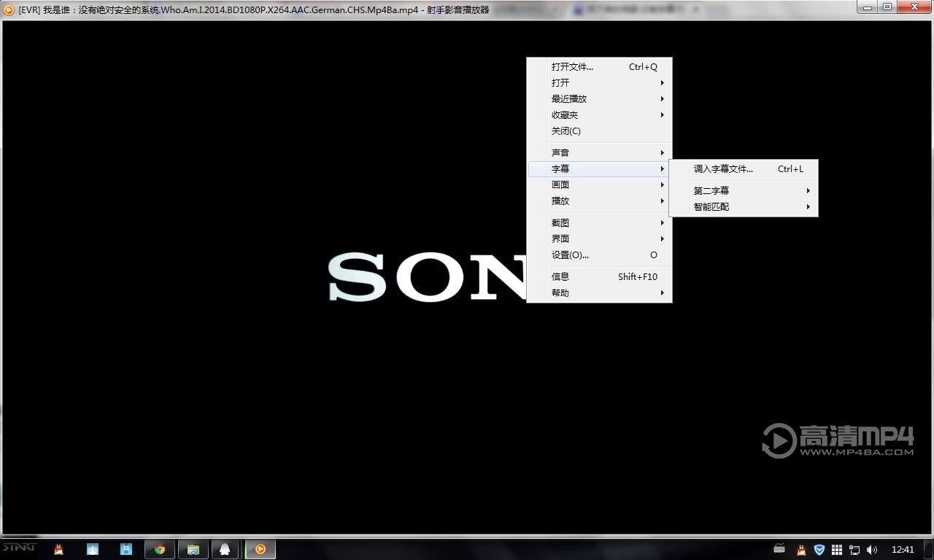The height and width of the screenshot is (560, 934).
Task: Open Windows Explorer folder icon in taskbar
Action: click(193, 549)
